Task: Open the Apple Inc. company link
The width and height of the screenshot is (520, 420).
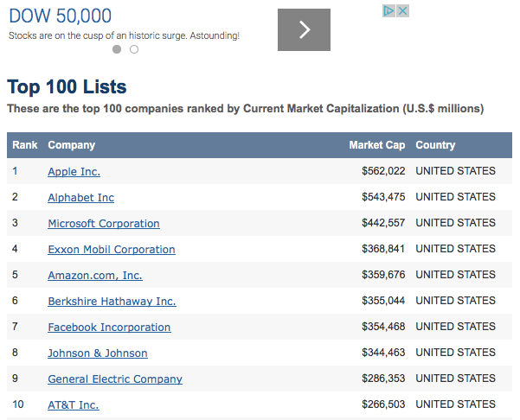Action: [74, 172]
